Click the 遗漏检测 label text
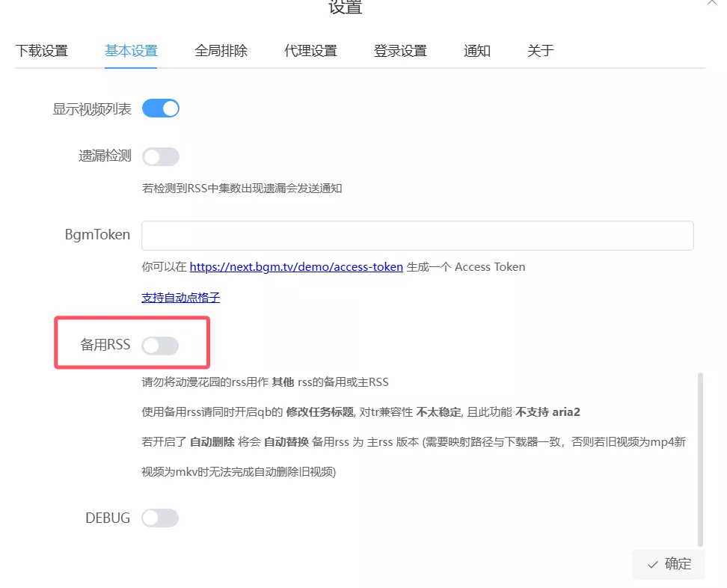The image size is (727, 588). click(x=105, y=156)
